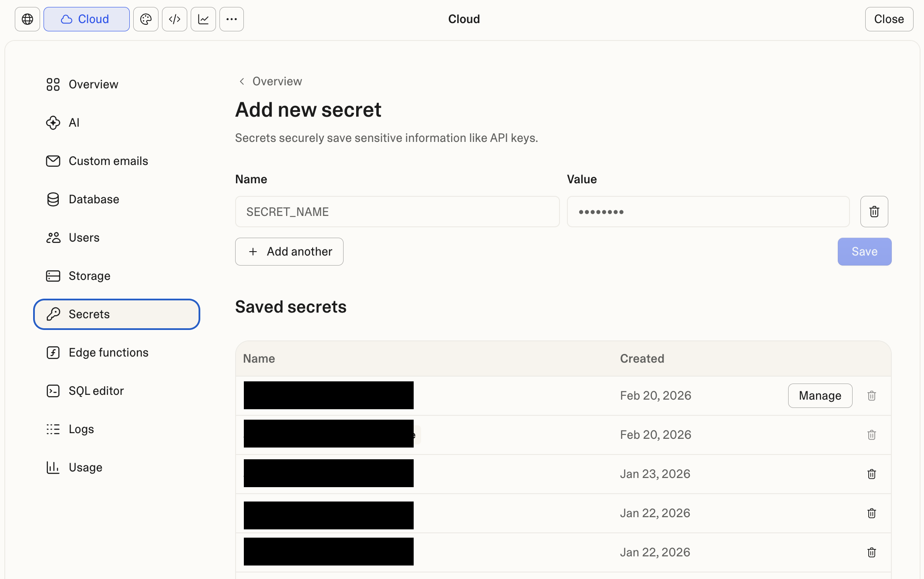This screenshot has height=579, width=924.
Task: Select the Cloud tab in toolbar
Action: [86, 19]
